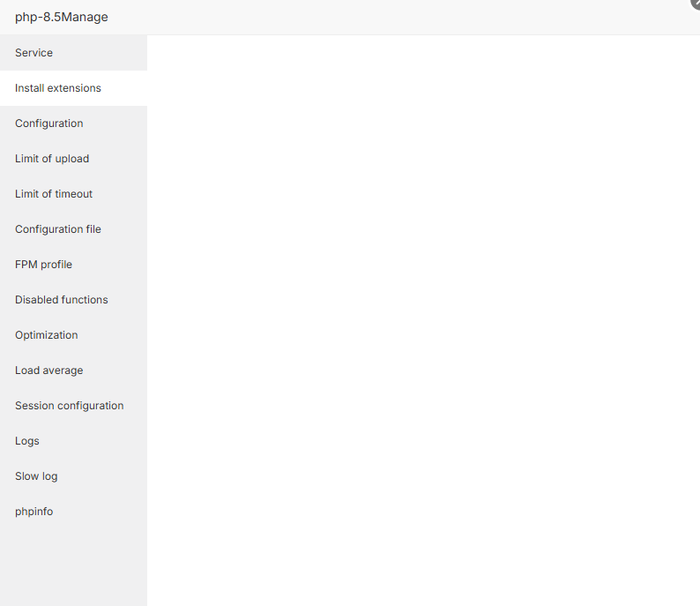
Task: Click the php-8.5Manage dialog title
Action: tap(62, 17)
